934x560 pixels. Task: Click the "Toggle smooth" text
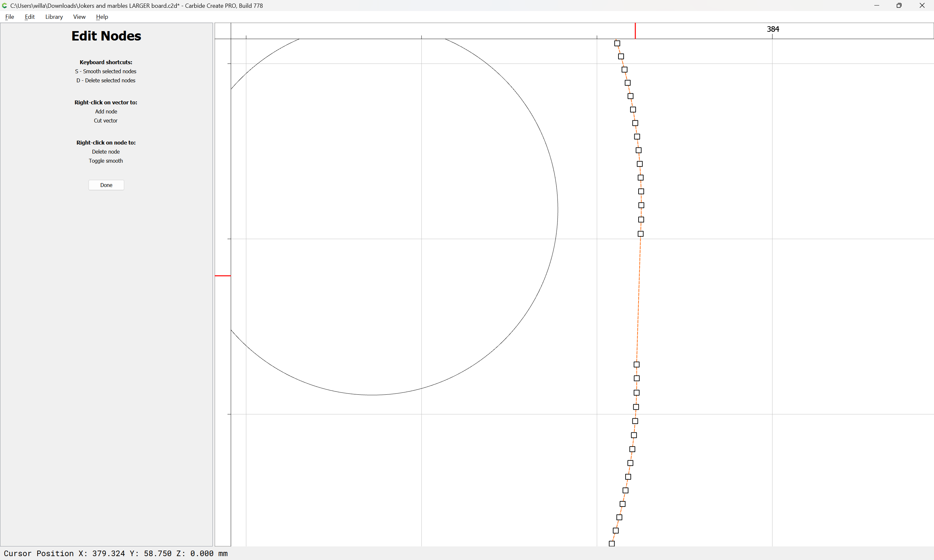106,161
